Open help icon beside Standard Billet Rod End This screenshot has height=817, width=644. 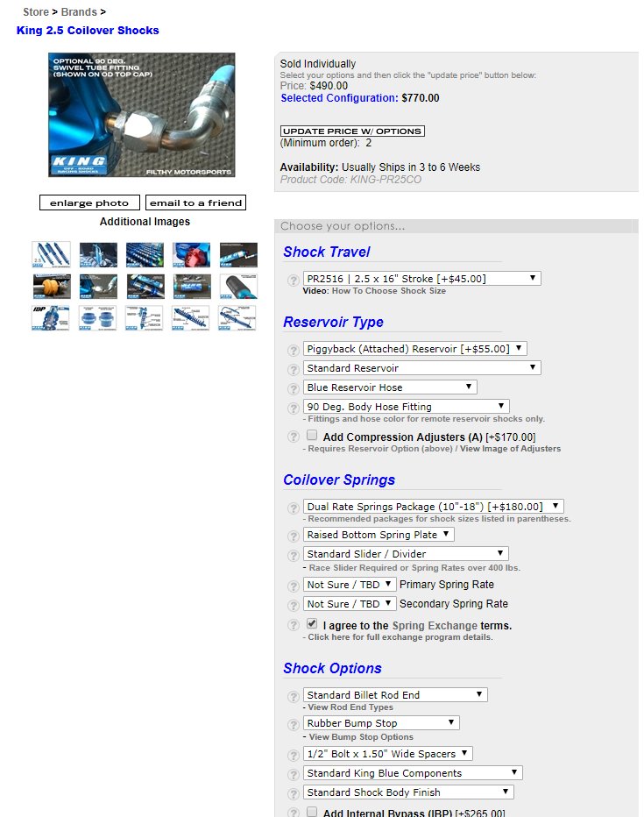(294, 697)
